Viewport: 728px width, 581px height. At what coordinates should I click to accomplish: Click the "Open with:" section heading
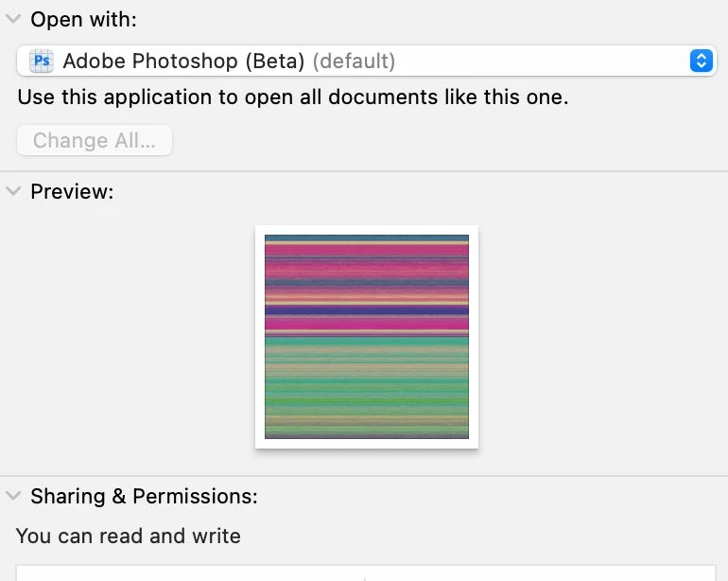point(83,19)
